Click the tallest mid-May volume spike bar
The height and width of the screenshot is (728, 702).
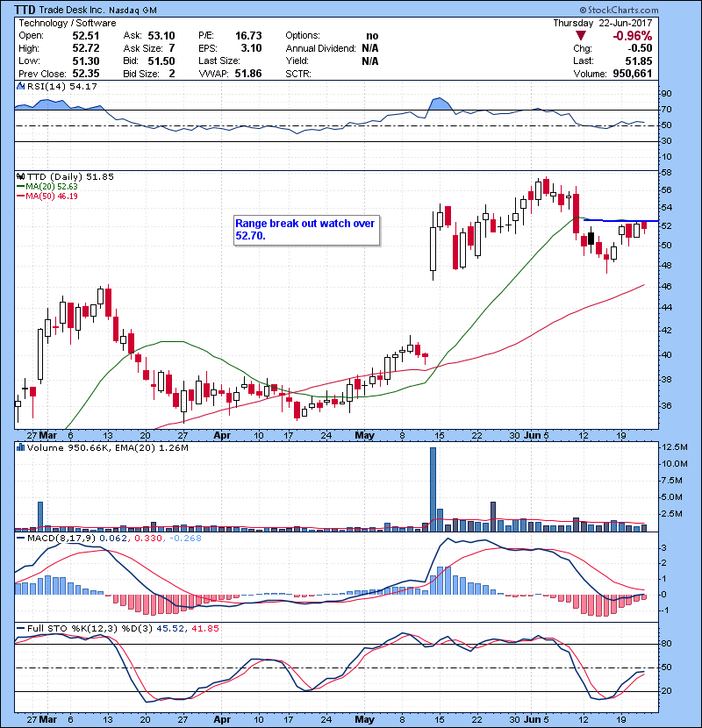pyautogui.click(x=433, y=489)
